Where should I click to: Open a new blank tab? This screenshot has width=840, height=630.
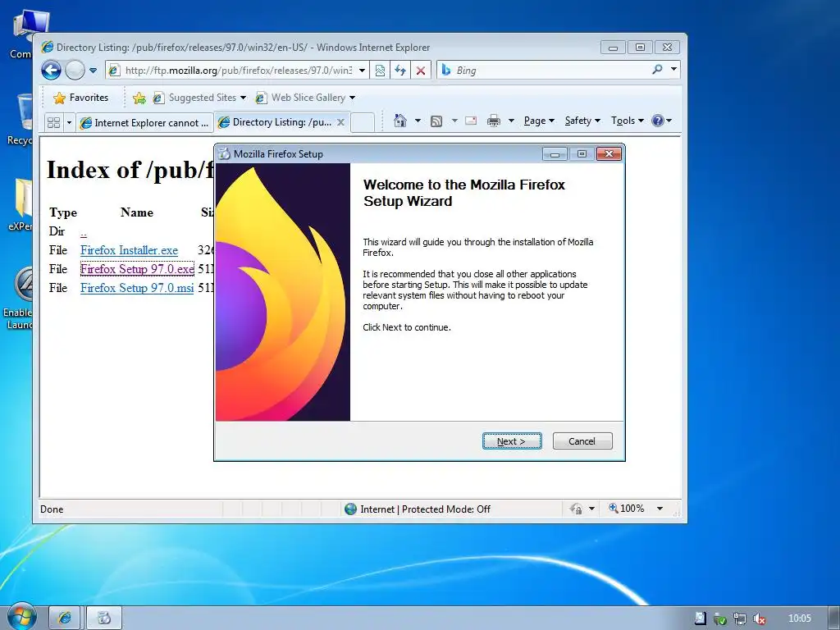point(363,123)
